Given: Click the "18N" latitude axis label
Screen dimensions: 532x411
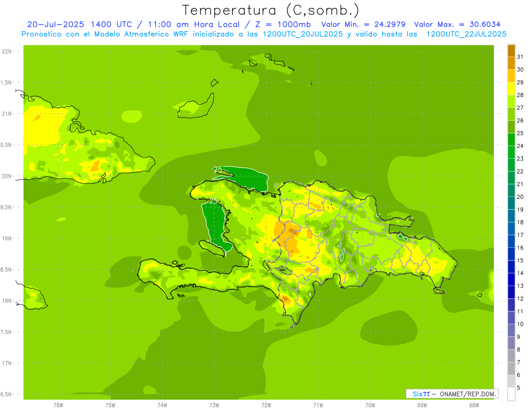Looking at the screenshot, I should [x=7, y=301].
